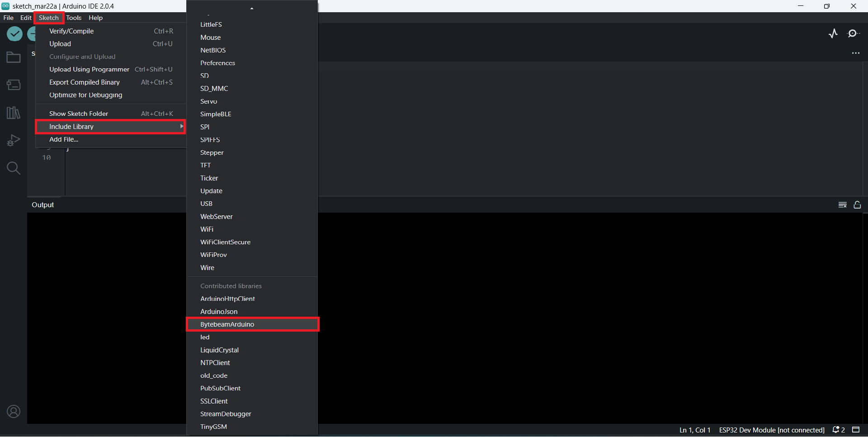The height and width of the screenshot is (437, 868).
Task: Include the WebServer library
Action: tap(252, 217)
